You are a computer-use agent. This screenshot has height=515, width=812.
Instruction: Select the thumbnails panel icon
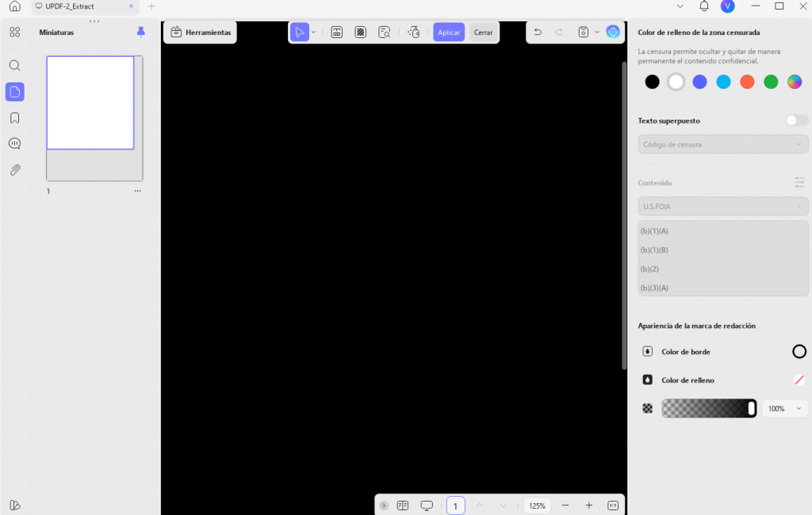tap(14, 92)
